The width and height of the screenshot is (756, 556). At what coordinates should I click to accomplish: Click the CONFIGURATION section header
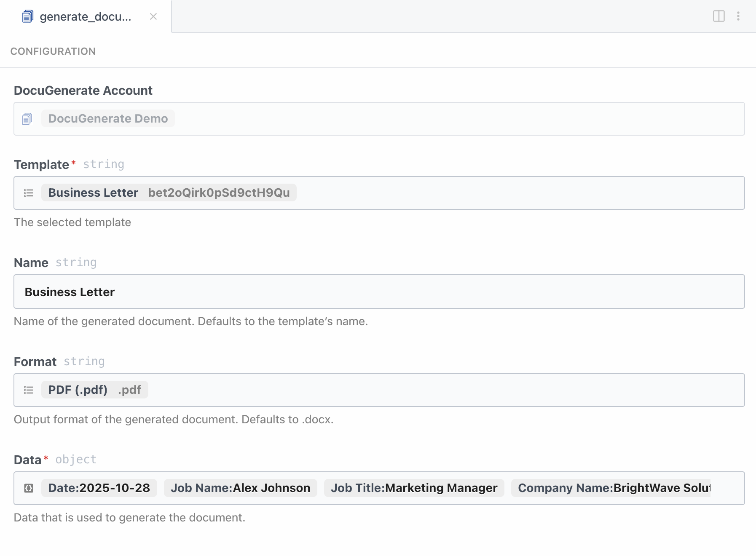point(53,51)
